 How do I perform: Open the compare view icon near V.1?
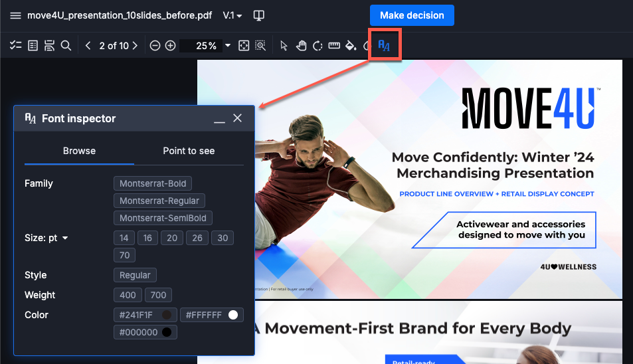tap(259, 15)
